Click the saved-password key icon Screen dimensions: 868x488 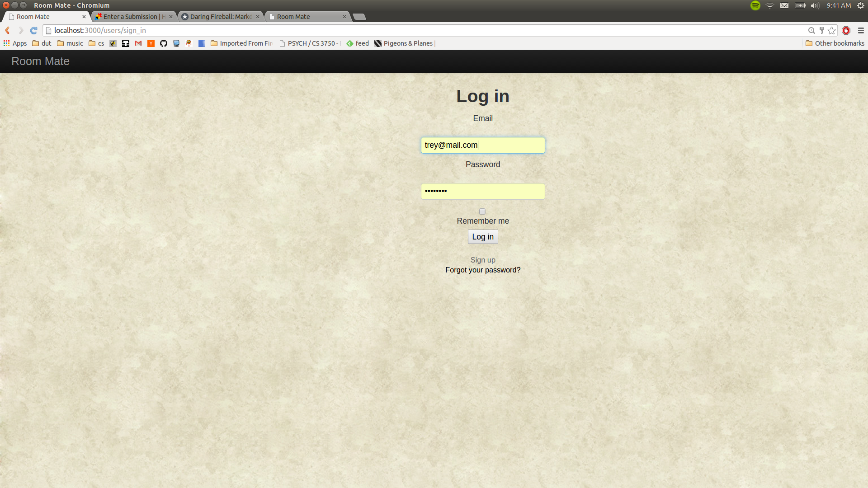click(x=822, y=30)
